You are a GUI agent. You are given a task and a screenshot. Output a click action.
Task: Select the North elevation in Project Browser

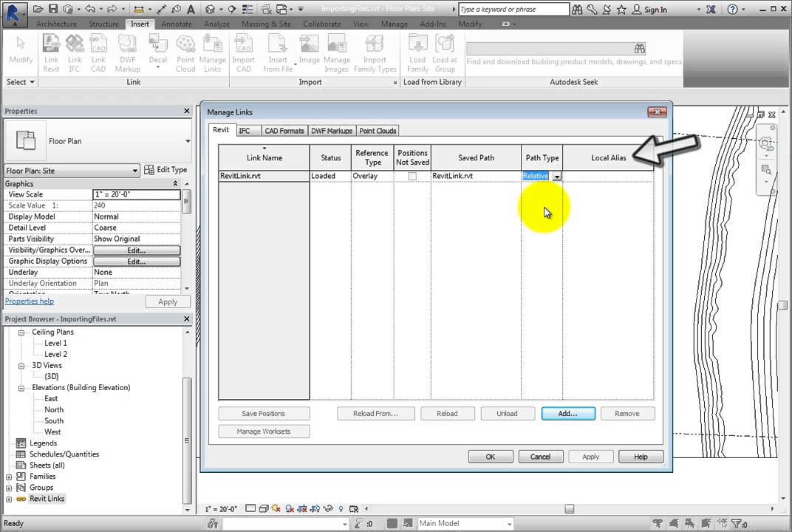[54, 410]
